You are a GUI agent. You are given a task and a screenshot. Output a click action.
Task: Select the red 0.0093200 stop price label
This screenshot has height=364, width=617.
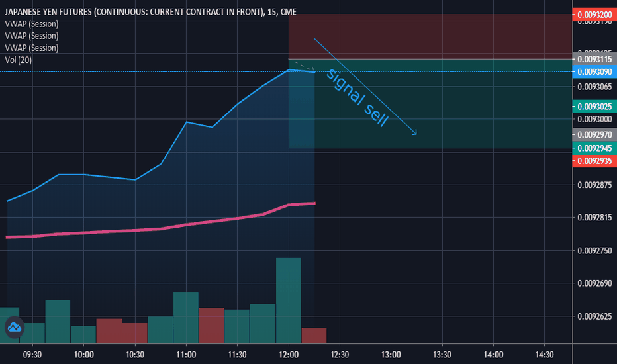(x=594, y=15)
